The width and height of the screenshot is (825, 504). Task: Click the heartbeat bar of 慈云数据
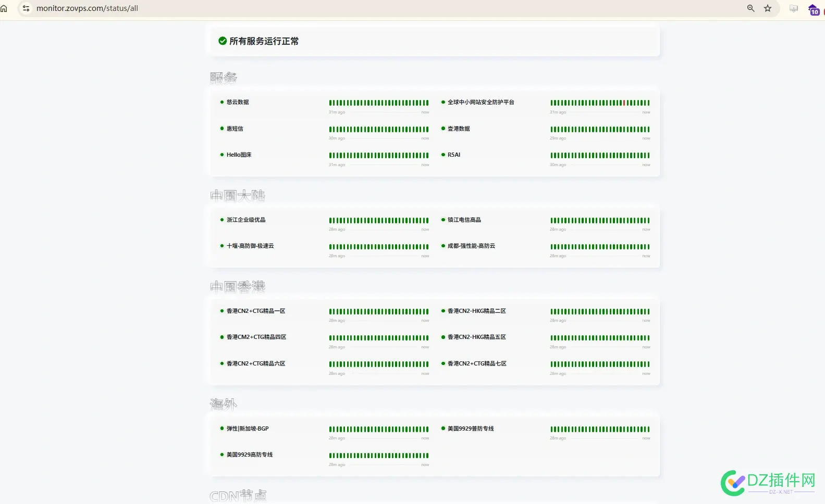[x=379, y=103]
